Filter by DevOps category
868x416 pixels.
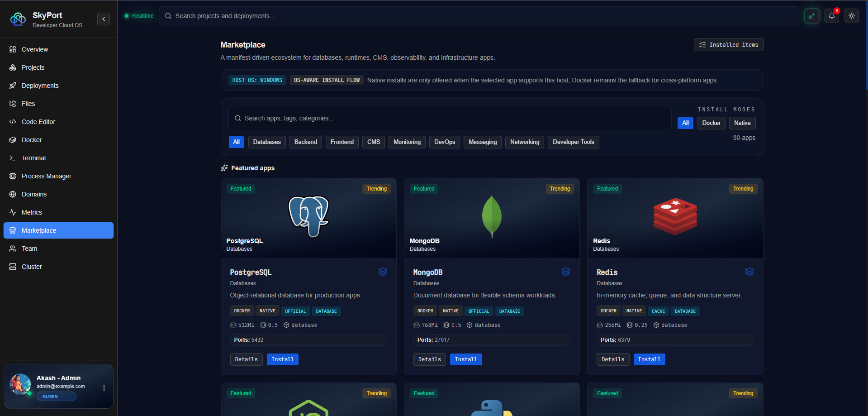click(x=445, y=142)
